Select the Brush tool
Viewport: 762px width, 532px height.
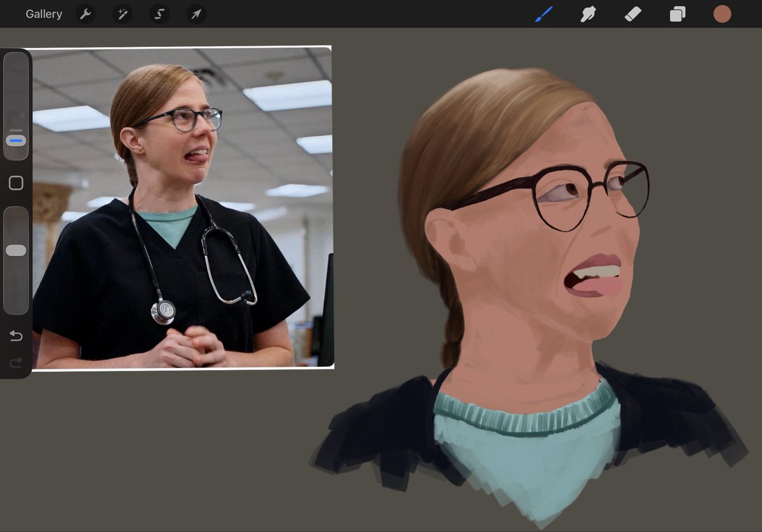pyautogui.click(x=544, y=14)
